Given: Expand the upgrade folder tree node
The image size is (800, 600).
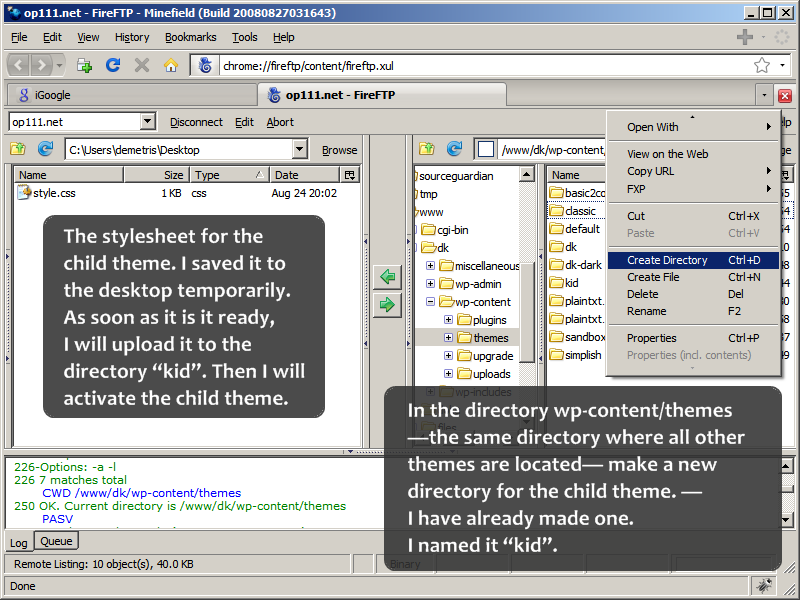Looking at the screenshot, I should click(x=448, y=356).
